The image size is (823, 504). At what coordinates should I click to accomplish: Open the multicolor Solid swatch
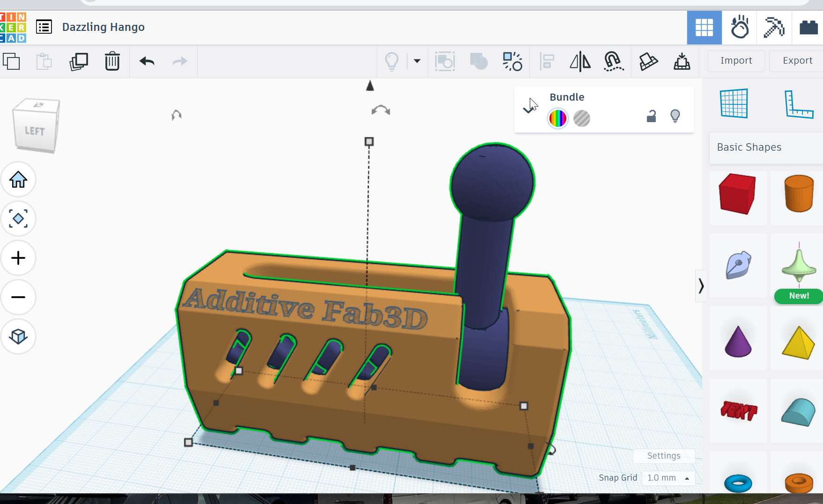[557, 118]
